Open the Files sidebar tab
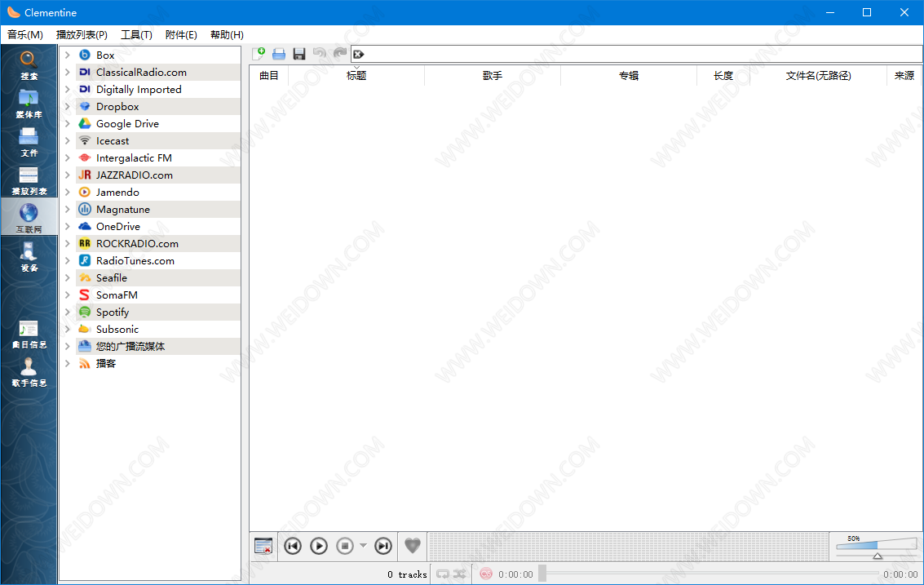The height and width of the screenshot is (585, 924). coord(29,141)
